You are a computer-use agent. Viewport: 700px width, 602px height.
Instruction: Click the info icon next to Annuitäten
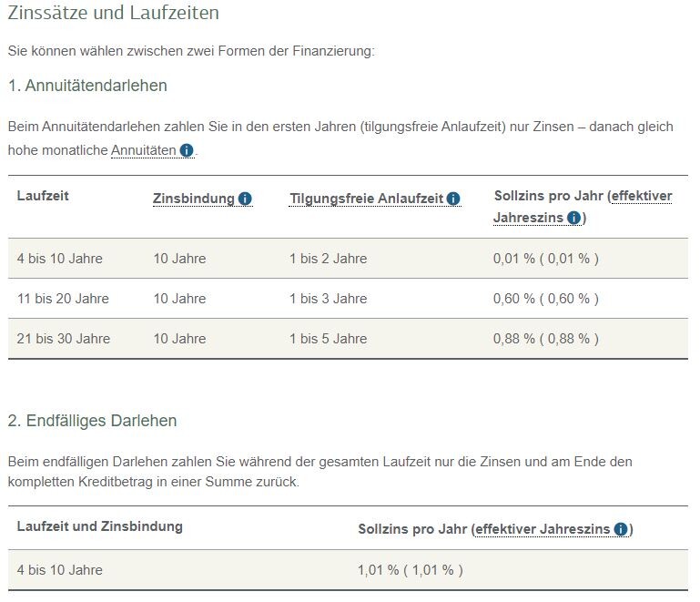[187, 150]
